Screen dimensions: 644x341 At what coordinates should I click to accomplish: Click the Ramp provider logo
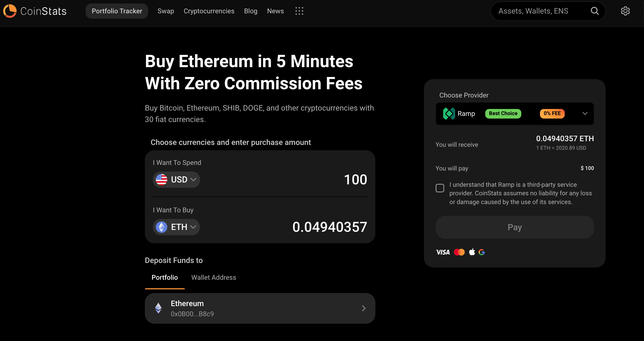[x=449, y=114]
